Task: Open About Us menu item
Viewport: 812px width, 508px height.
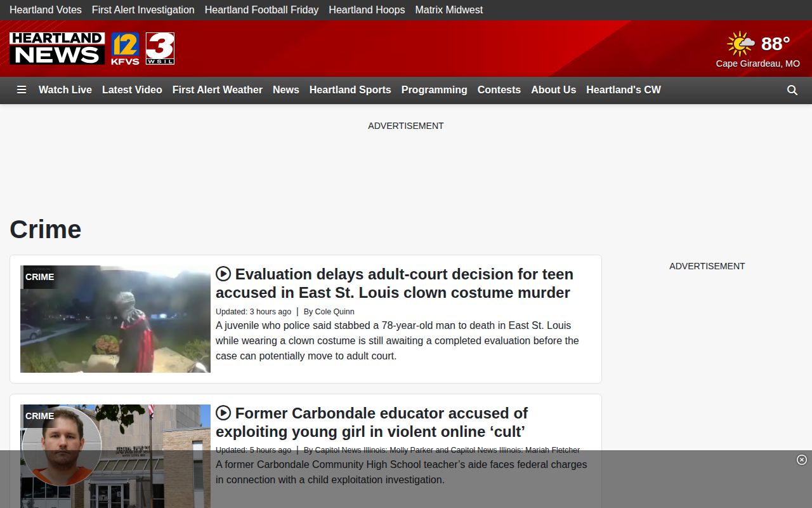Action: coord(554,90)
